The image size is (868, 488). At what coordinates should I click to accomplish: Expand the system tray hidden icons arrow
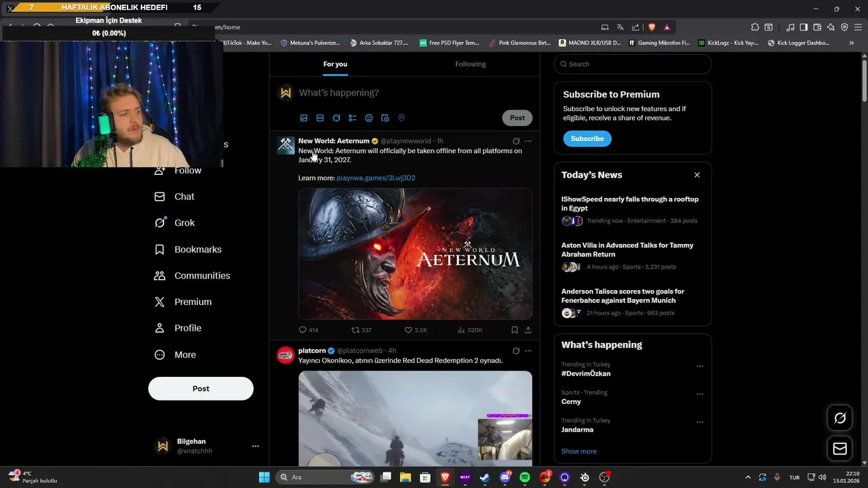(748, 477)
